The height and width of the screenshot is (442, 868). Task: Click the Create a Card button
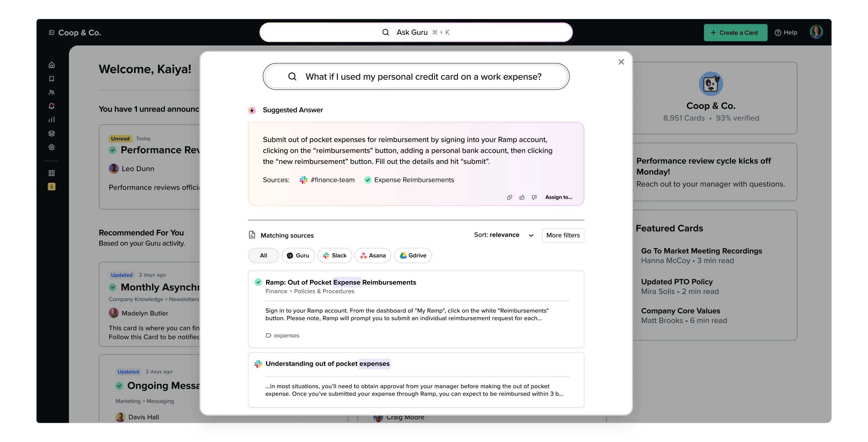tap(735, 33)
